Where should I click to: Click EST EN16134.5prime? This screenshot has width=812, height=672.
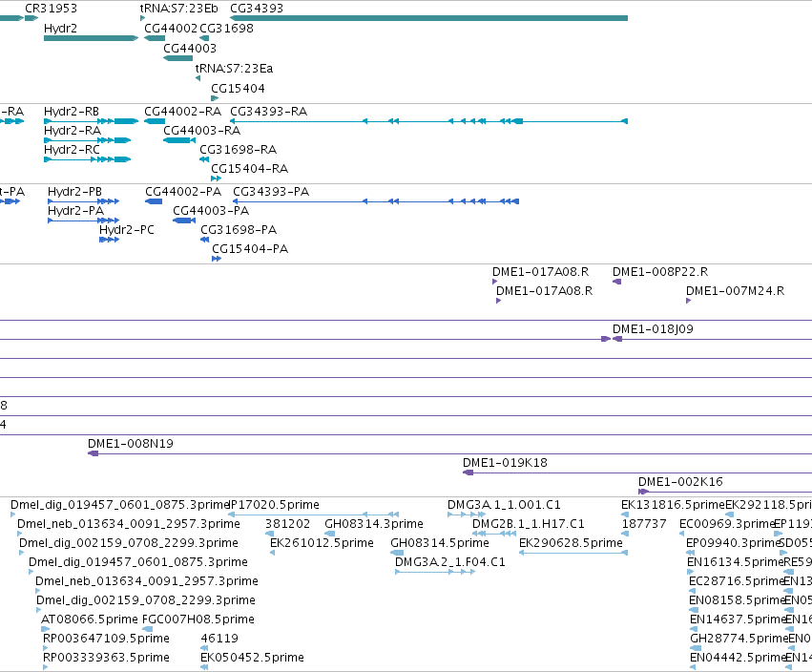pos(691,572)
